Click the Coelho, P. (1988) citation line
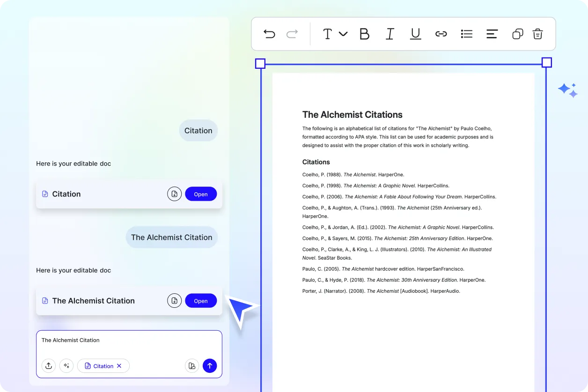 click(353, 174)
